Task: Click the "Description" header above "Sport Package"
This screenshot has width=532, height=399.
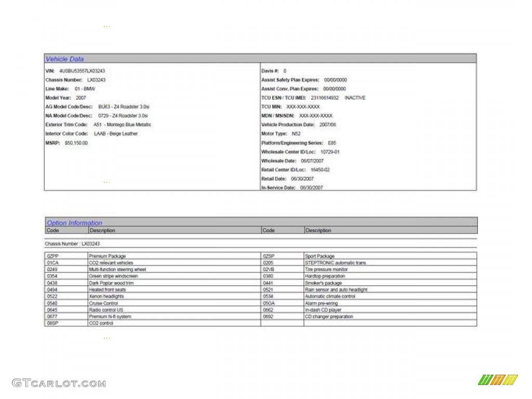Action: pyautogui.click(x=318, y=230)
